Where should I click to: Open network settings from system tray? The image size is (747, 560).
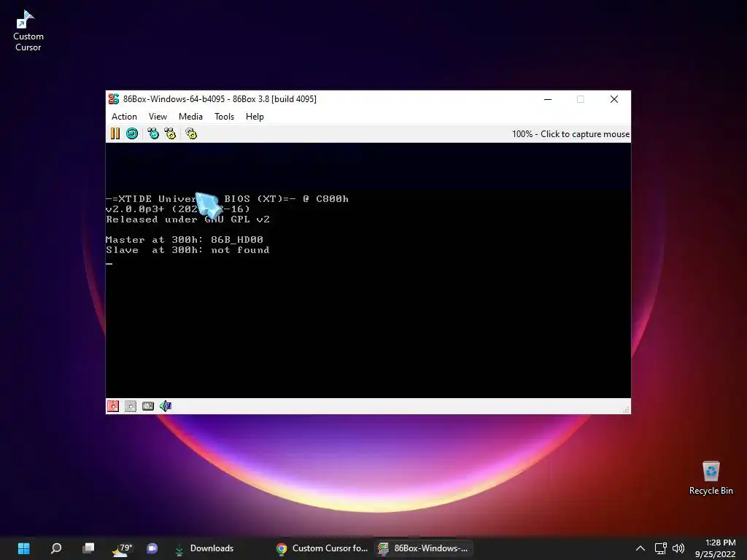[x=660, y=548]
